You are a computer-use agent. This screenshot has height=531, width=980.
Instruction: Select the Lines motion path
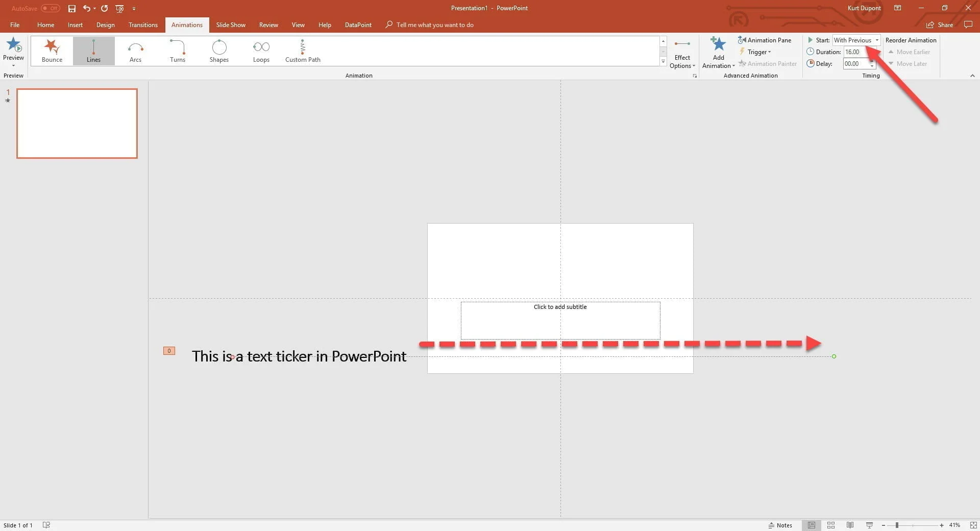93,51
